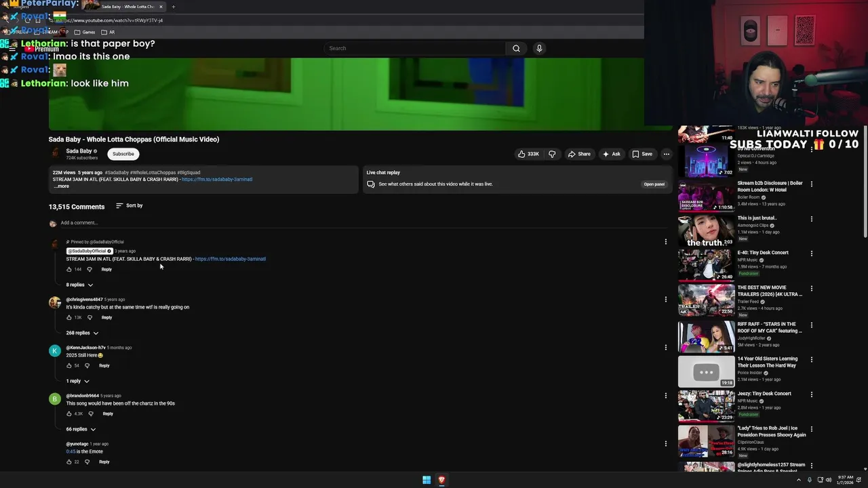Image resolution: width=868 pixels, height=488 pixels.
Task: Expand 66 replies thread
Action: 81,429
